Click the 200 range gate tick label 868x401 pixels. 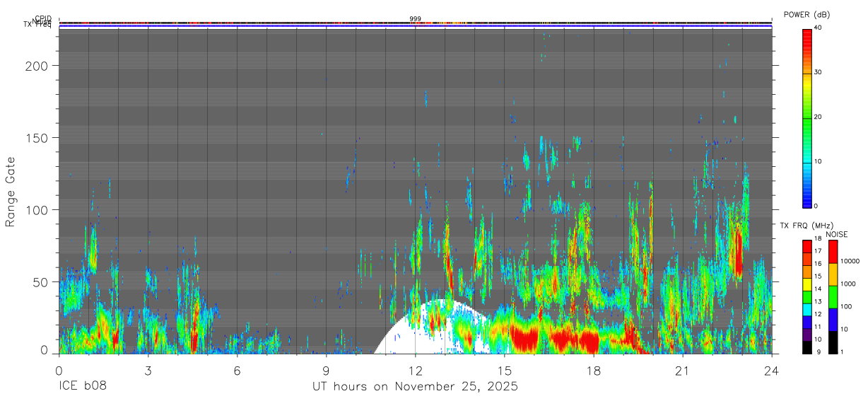[x=37, y=65]
